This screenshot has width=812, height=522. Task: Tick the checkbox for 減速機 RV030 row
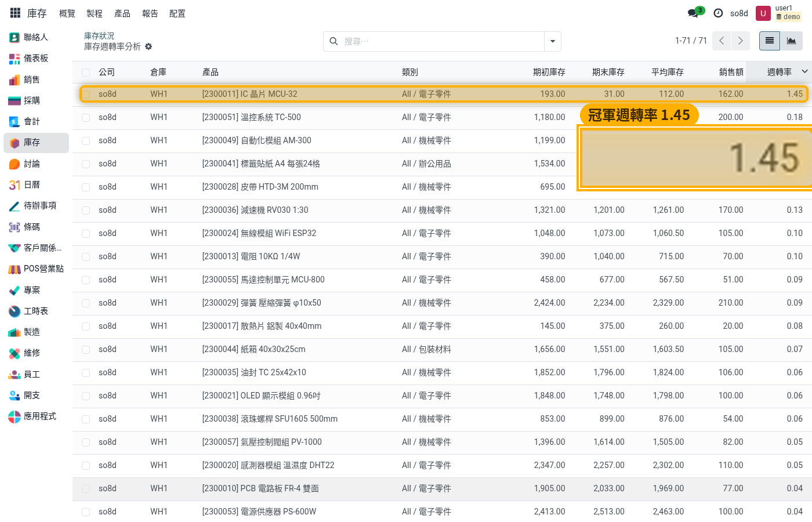pos(86,210)
